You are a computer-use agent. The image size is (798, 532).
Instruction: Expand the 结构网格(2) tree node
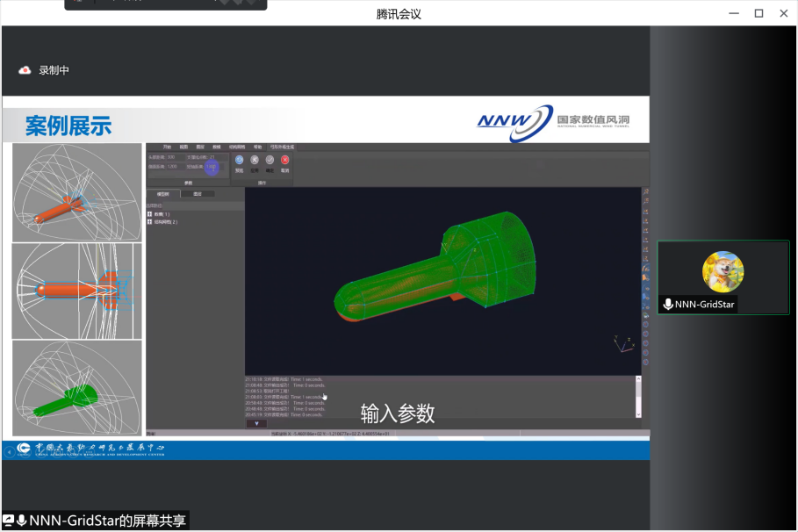pyautogui.click(x=150, y=222)
